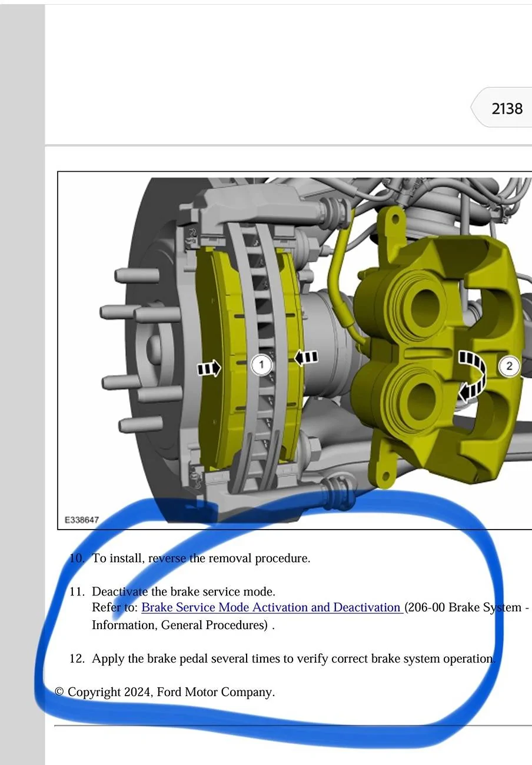This screenshot has width=532, height=765.
Task: Select the copyright 2024 Ford Motor Company line
Action: (x=165, y=692)
